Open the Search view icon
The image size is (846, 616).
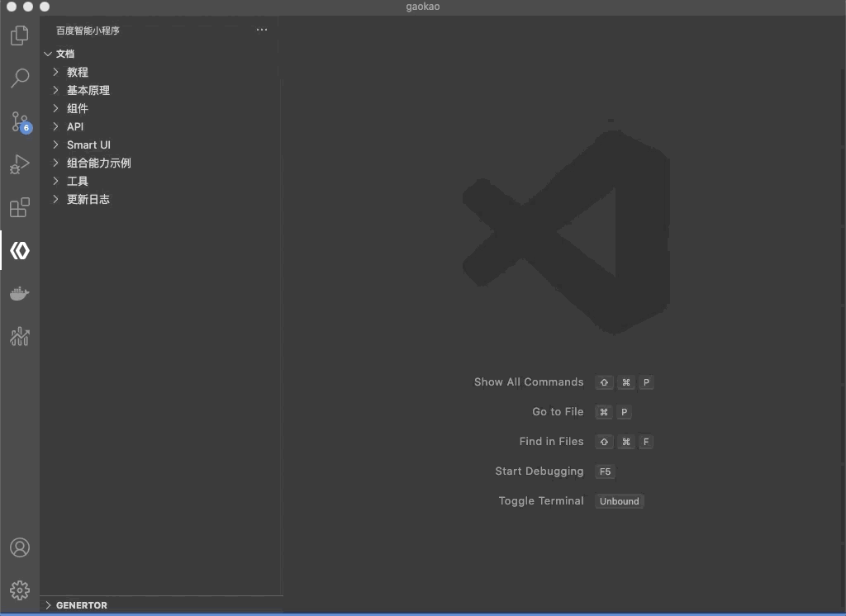point(20,78)
